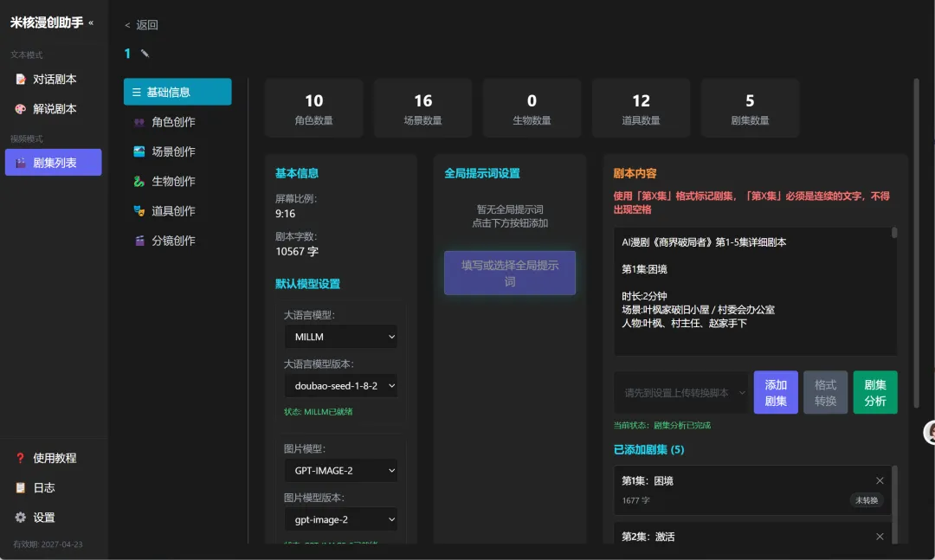The width and height of the screenshot is (935, 560).
Task: Select the 第1集：困境 episode row
Action: pyautogui.click(x=752, y=490)
